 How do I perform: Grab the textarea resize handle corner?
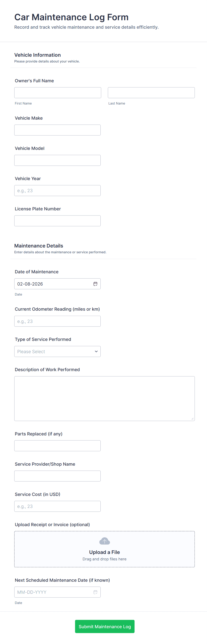coord(192,419)
